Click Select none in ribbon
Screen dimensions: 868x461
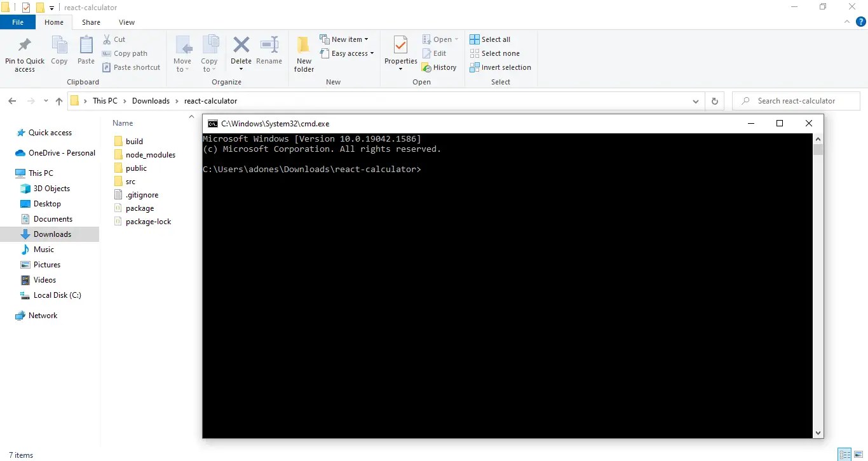[494, 53]
